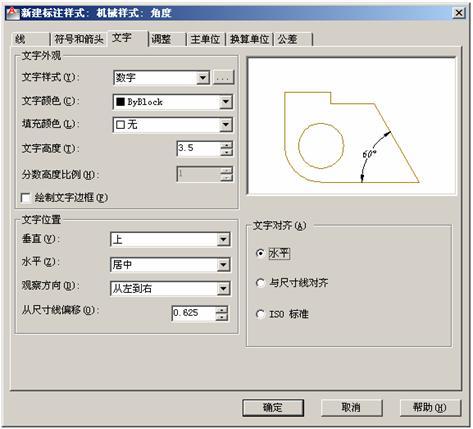Screen dimensions: 473x429
Task: Increase 从尺寸线偏移 with up arrow
Action: tap(222, 310)
